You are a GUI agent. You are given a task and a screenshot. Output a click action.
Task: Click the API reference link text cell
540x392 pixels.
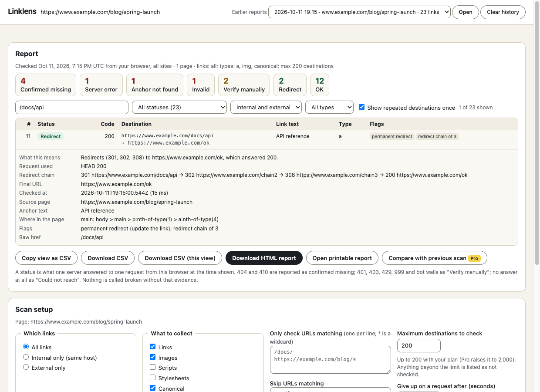coord(293,136)
